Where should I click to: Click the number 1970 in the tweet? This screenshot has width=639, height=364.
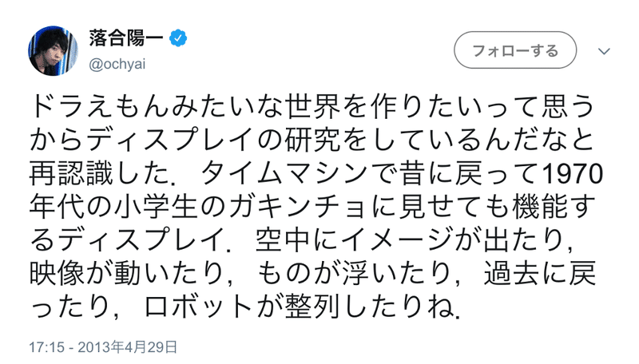tap(574, 174)
